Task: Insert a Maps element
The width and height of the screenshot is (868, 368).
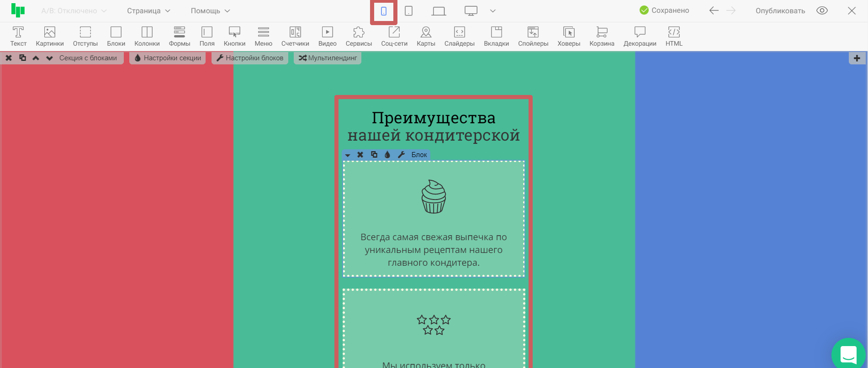Action: coord(426,37)
